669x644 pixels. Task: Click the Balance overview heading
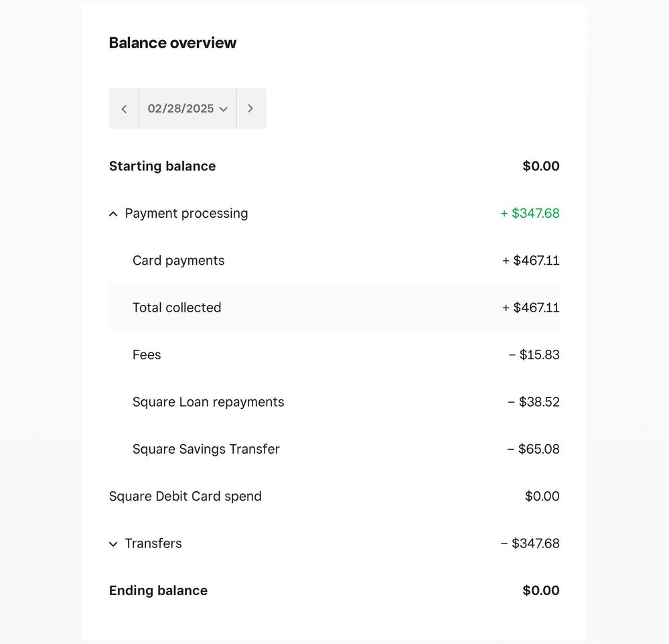[173, 43]
